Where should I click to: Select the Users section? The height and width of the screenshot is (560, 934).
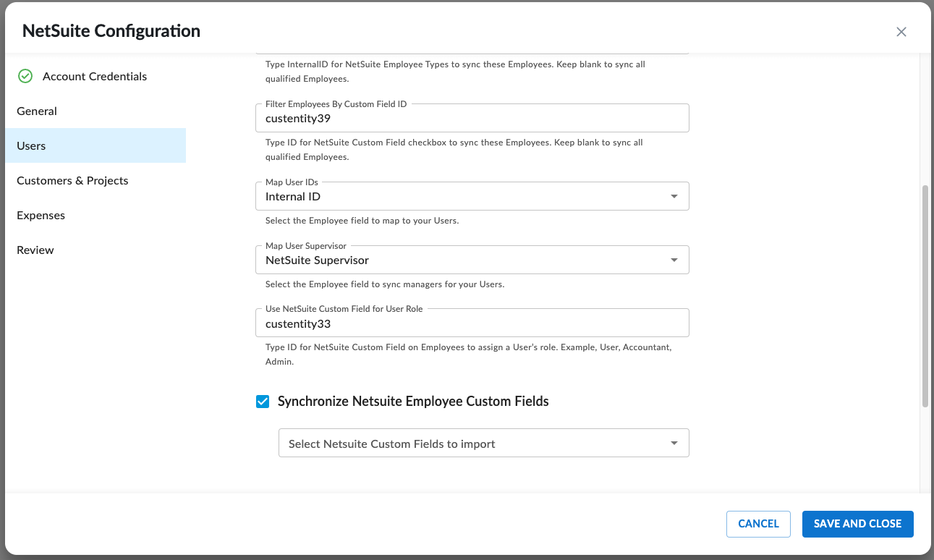[95, 145]
